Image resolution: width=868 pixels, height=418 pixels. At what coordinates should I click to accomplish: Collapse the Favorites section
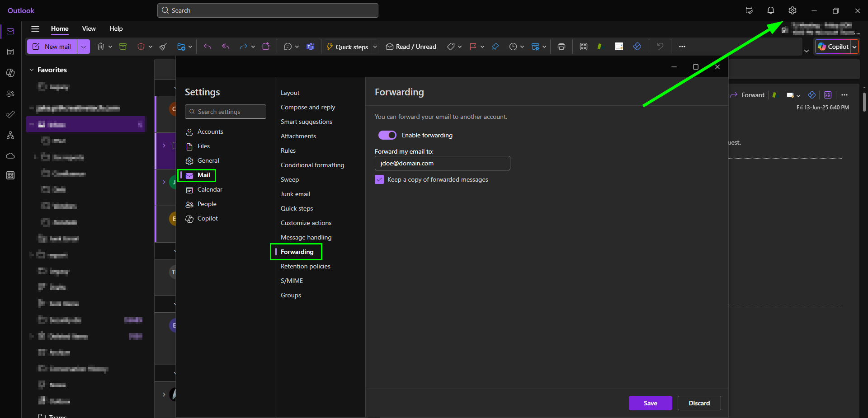[32, 70]
